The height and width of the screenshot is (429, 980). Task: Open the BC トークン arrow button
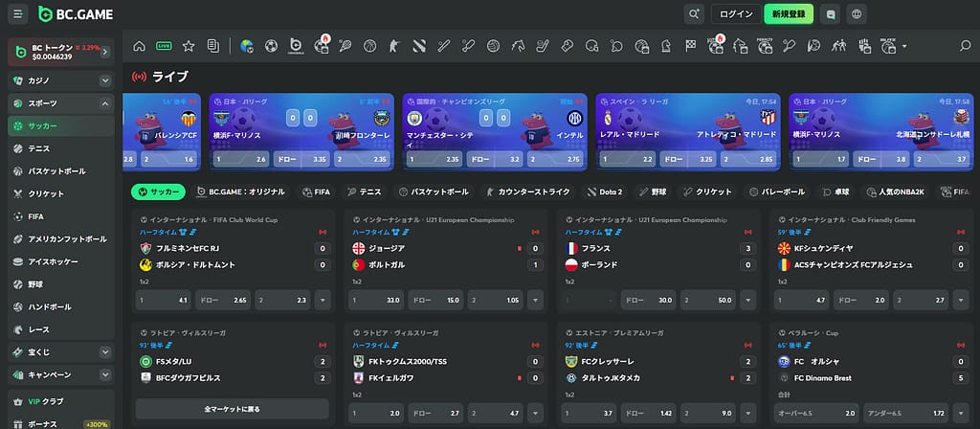[x=104, y=52]
